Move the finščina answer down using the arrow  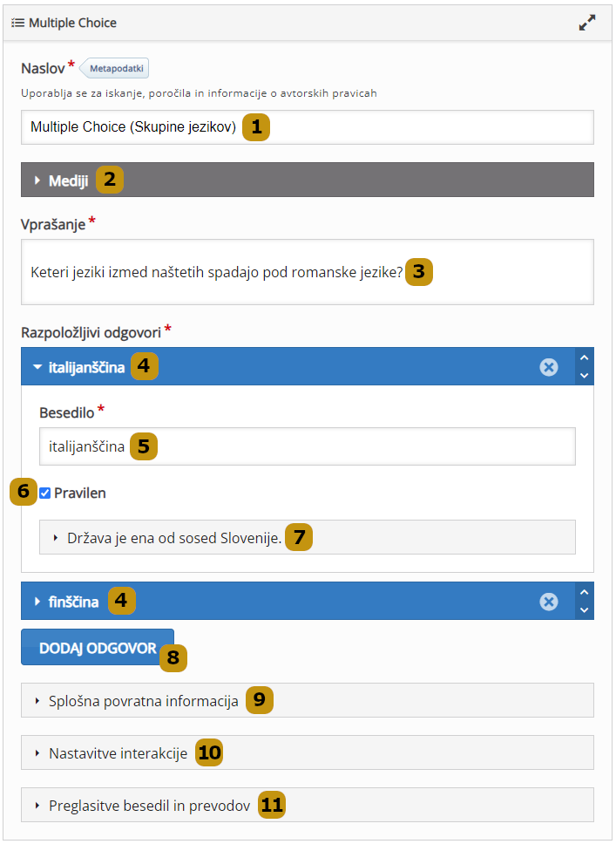pos(586,609)
